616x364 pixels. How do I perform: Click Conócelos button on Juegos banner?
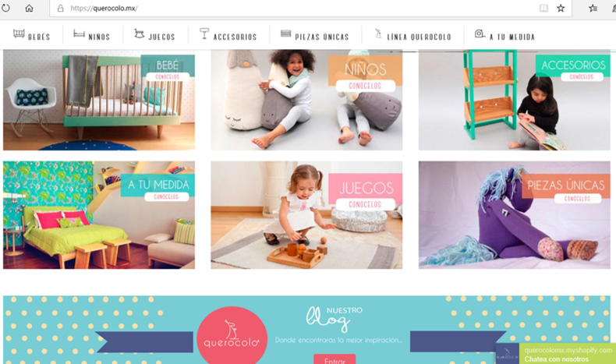(x=365, y=204)
